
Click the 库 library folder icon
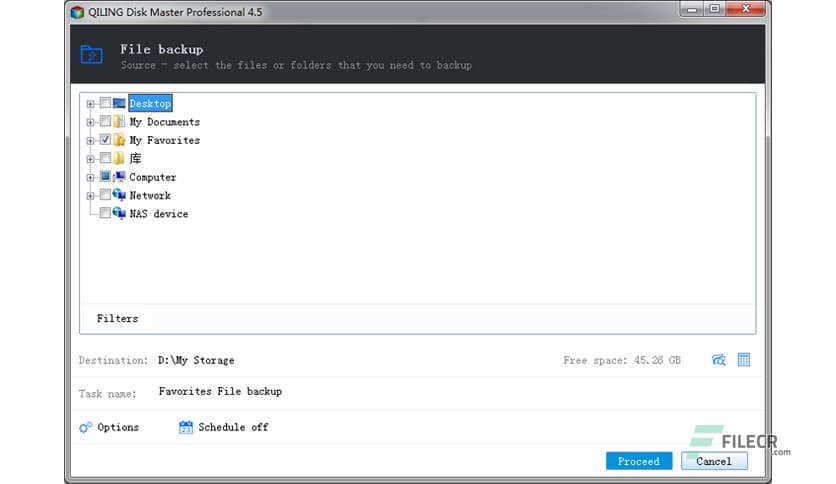click(x=119, y=158)
